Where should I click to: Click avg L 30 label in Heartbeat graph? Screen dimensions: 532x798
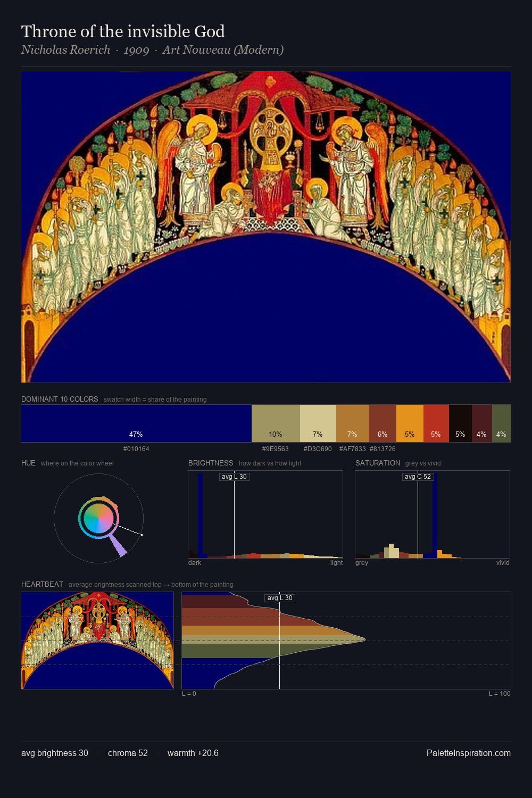(280, 598)
